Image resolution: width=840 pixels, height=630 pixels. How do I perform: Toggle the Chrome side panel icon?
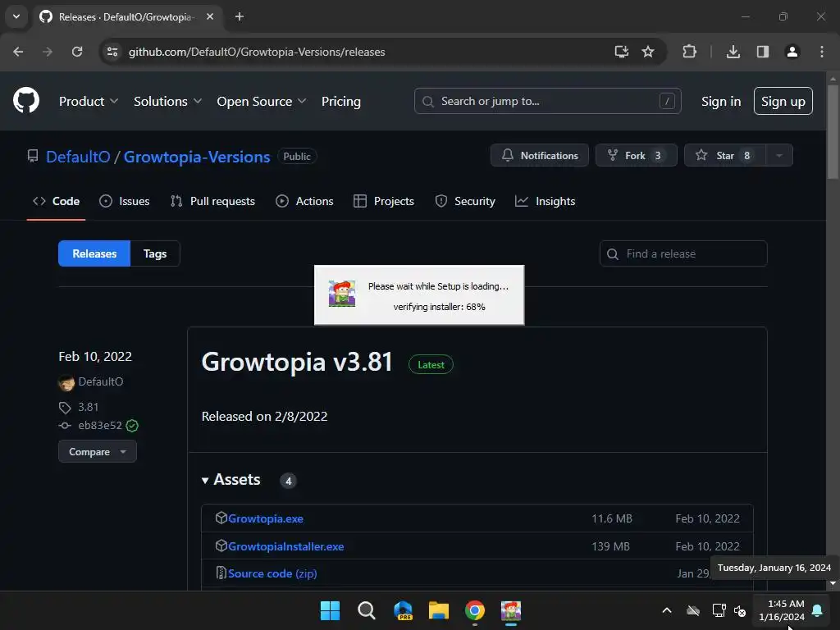pos(763,52)
